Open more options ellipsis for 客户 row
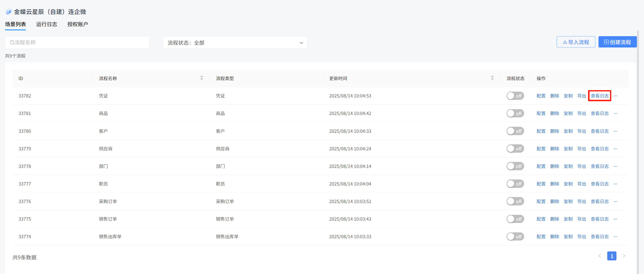 click(615, 131)
